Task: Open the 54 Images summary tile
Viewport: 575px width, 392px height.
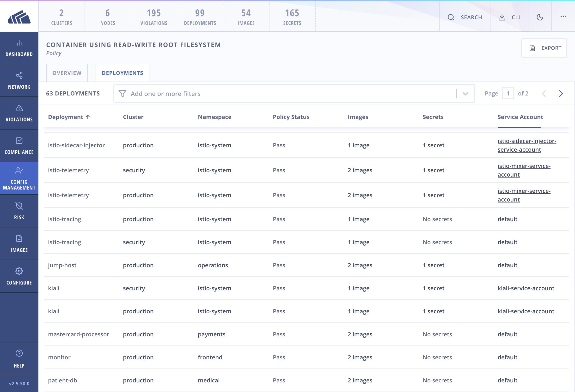Action: tap(246, 17)
